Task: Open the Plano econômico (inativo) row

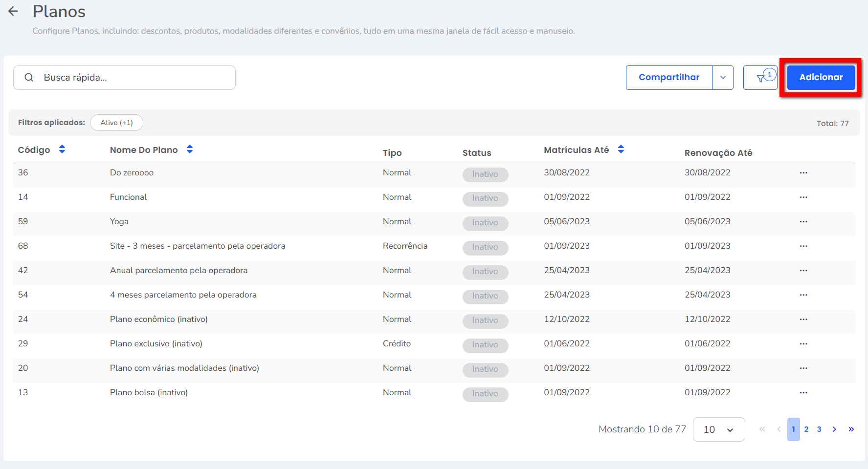Action: tap(158, 320)
